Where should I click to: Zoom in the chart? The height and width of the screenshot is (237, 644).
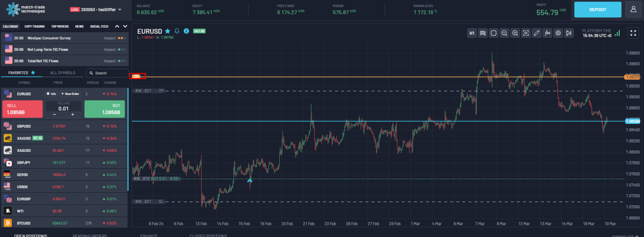515,33
